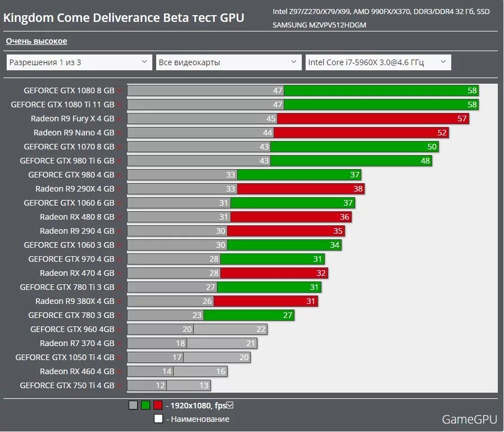
Task: Click the red X beside GEFORCE GTX 980 4 GB
Action: (120, 175)
